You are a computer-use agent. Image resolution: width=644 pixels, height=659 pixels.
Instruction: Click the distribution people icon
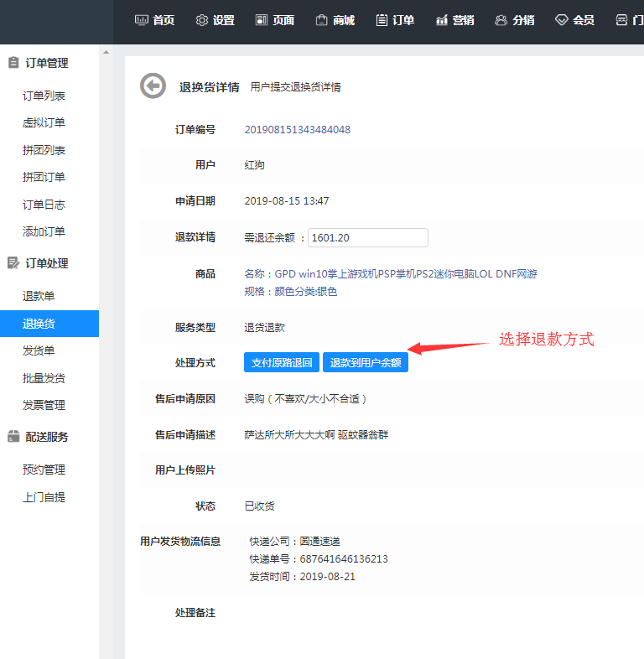tap(501, 20)
